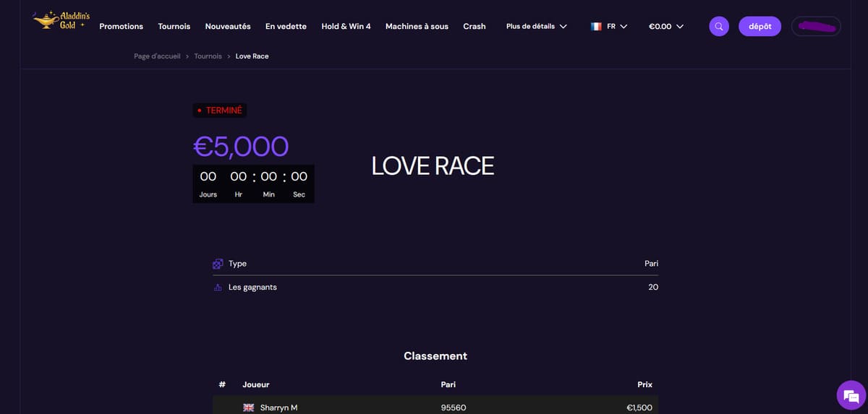The image size is (868, 414).
Task: Click the Les gagnants podium icon
Action: click(218, 288)
